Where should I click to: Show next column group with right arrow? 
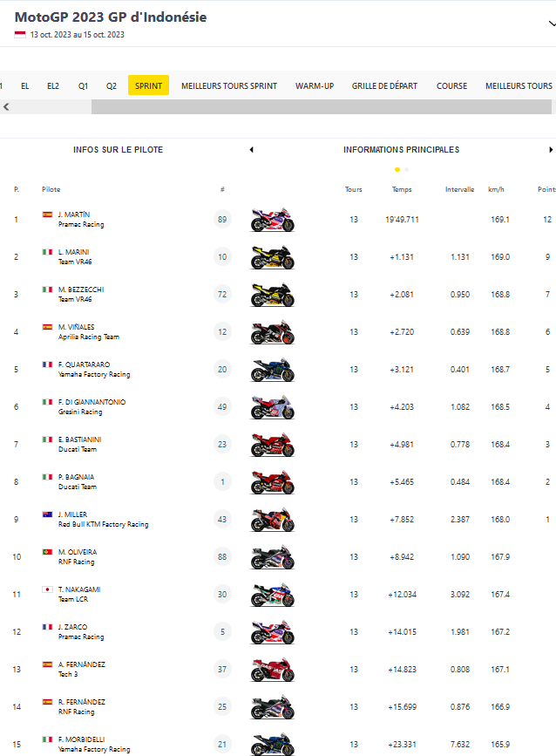551,150
